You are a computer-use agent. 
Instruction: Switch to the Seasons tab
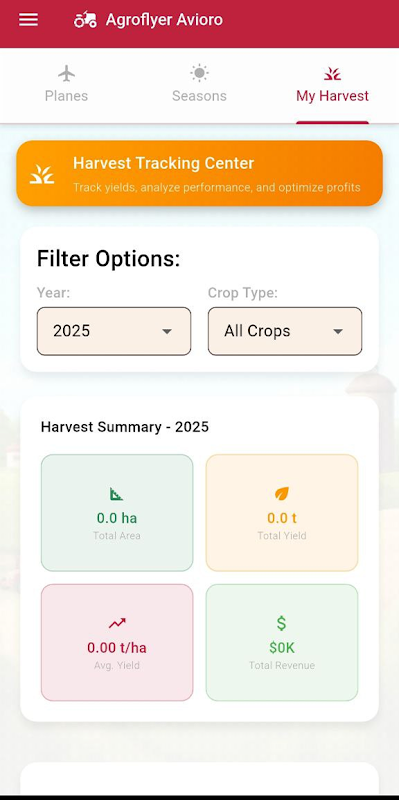(x=199, y=85)
